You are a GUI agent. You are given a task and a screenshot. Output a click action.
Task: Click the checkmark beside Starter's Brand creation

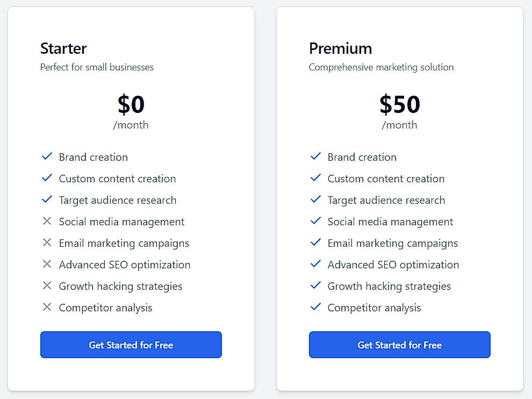pos(47,156)
